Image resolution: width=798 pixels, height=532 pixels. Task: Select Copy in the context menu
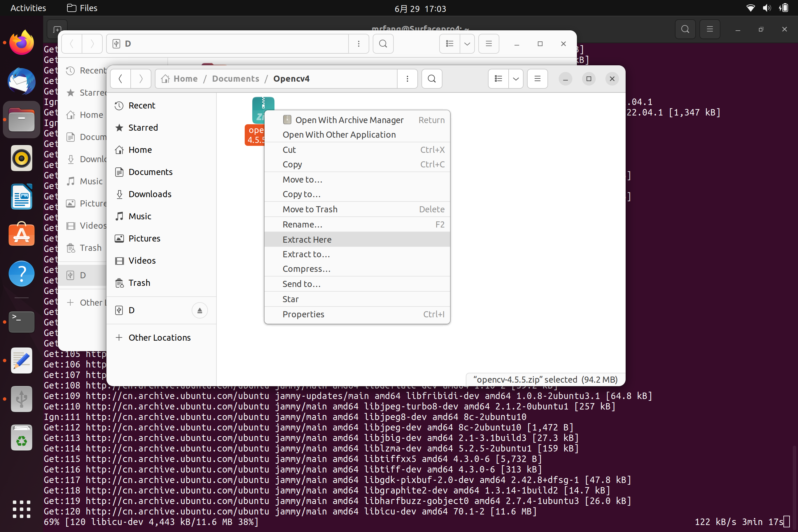point(357,164)
